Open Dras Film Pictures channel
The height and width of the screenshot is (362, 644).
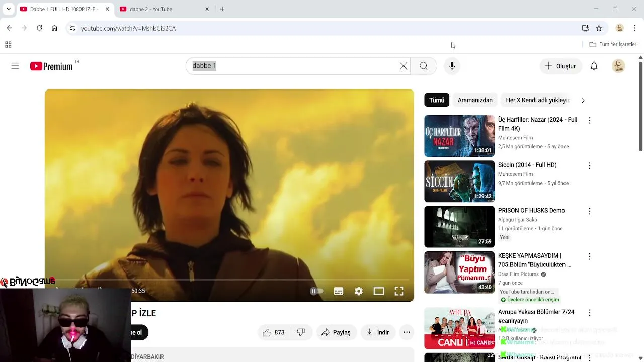pyautogui.click(x=518, y=274)
